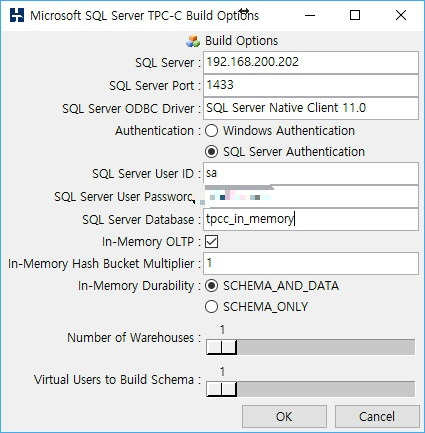The width and height of the screenshot is (425, 433).
Task: Click the In-Memory Hash Bucket Multiplier field
Action: [311, 263]
